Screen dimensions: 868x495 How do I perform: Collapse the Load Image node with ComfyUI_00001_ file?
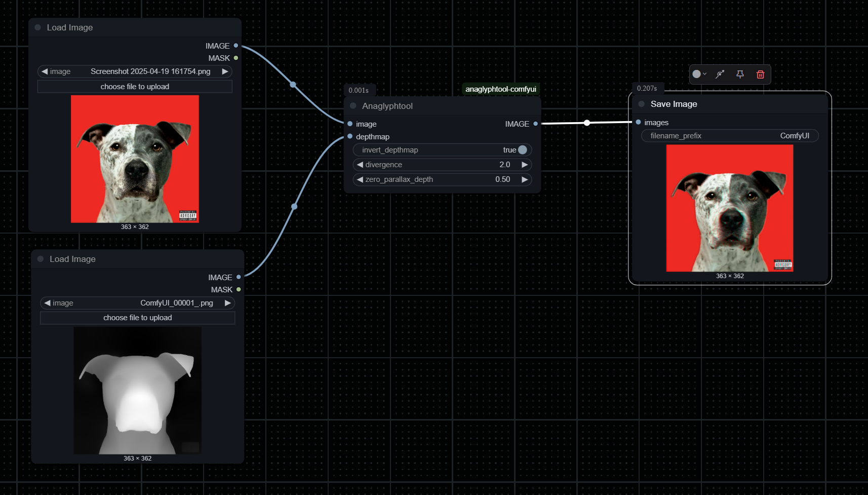(x=41, y=259)
